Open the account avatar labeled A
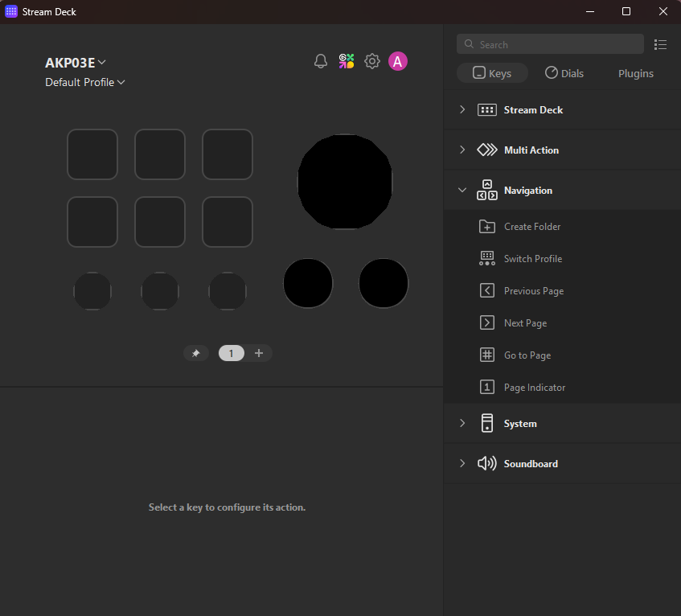681x616 pixels. pyautogui.click(x=398, y=61)
